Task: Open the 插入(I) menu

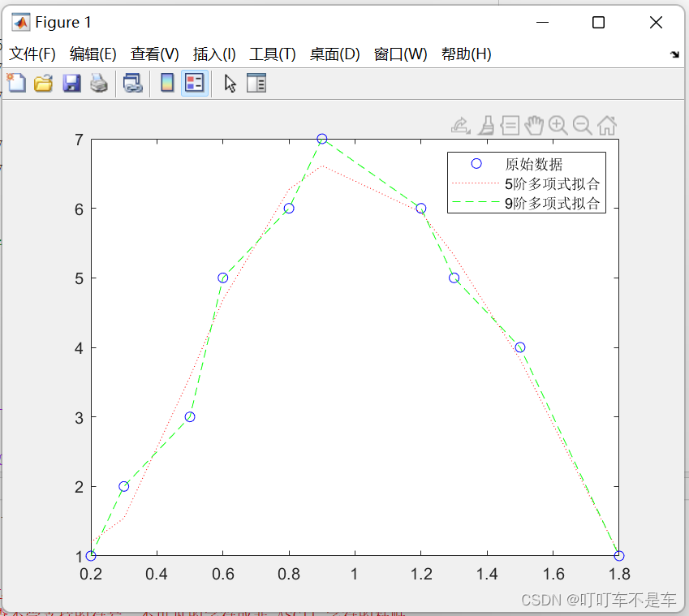Action: pyautogui.click(x=213, y=54)
